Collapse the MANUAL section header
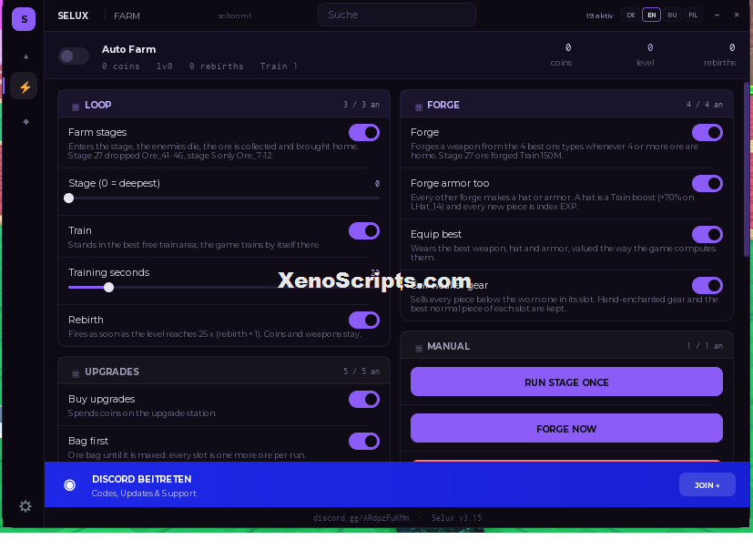753x560 pixels. click(x=566, y=345)
